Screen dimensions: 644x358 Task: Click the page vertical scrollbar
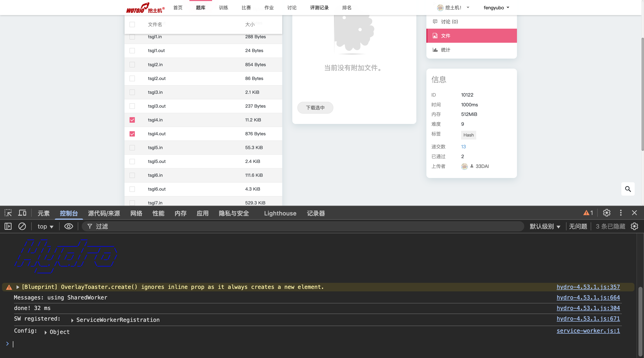(642, 94)
